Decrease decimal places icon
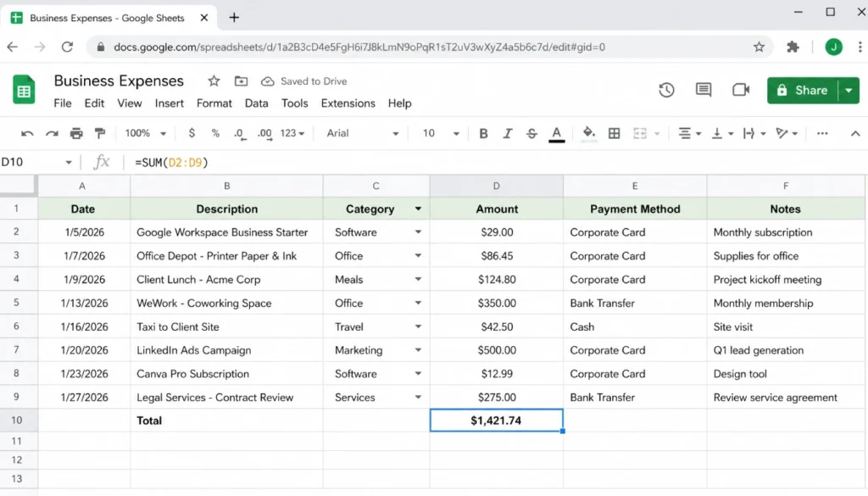 (240, 134)
